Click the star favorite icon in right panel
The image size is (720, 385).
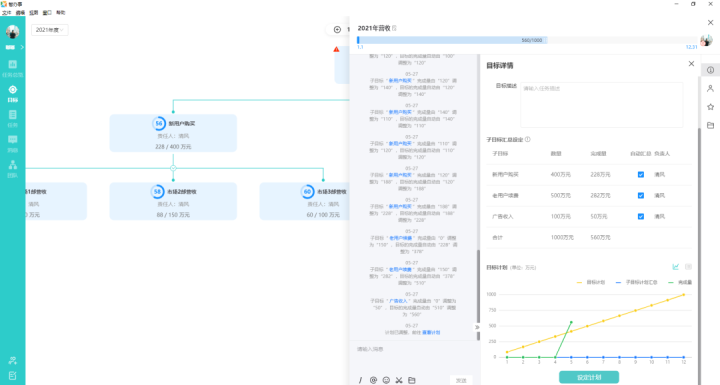pos(710,107)
